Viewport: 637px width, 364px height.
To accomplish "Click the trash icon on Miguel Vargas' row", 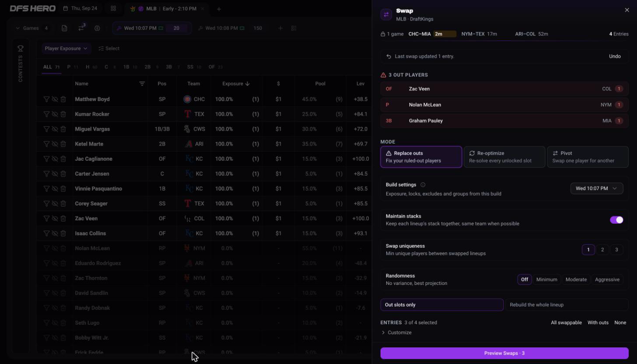I will (63, 129).
